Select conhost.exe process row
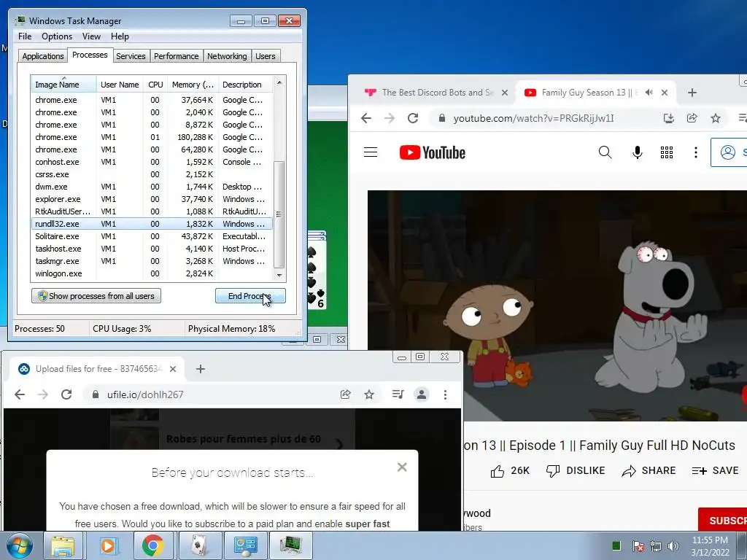This screenshot has width=747, height=560. point(152,162)
